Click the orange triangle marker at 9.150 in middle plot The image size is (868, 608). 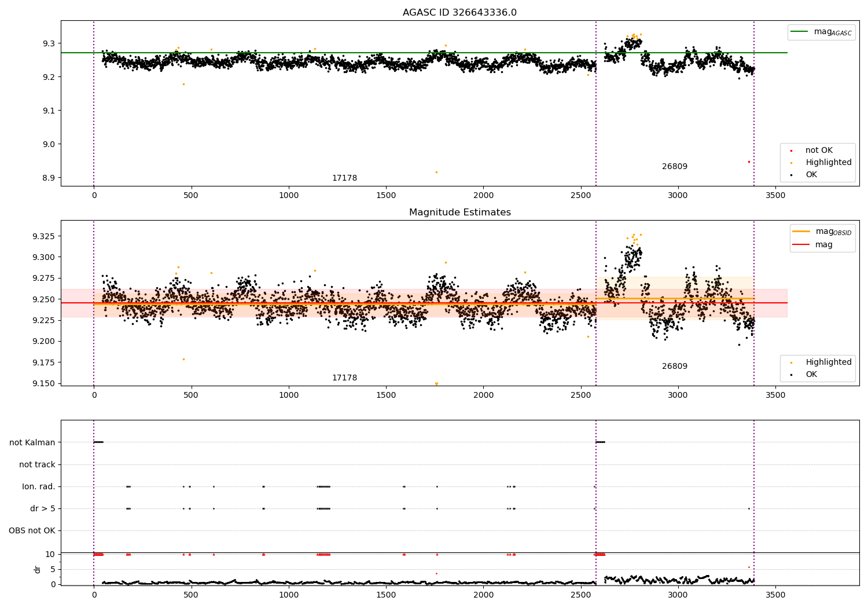[436, 384]
